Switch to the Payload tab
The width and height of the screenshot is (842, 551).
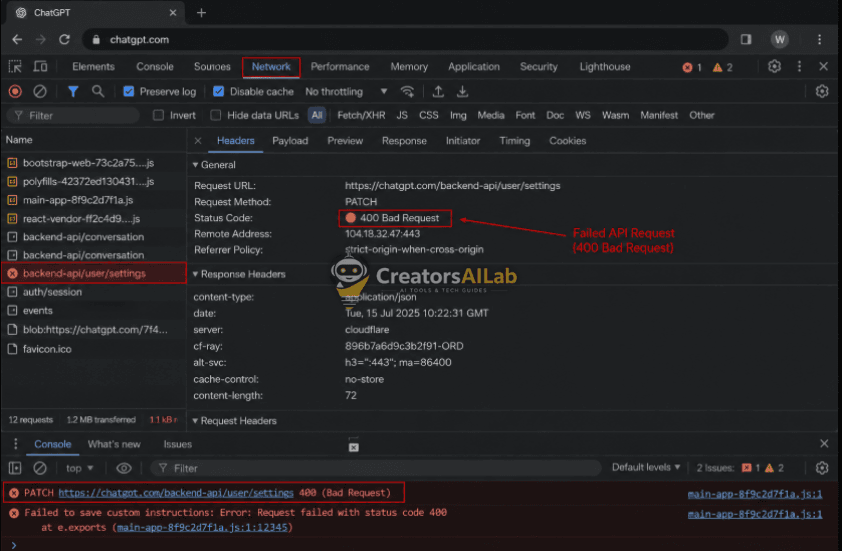pyautogui.click(x=290, y=141)
